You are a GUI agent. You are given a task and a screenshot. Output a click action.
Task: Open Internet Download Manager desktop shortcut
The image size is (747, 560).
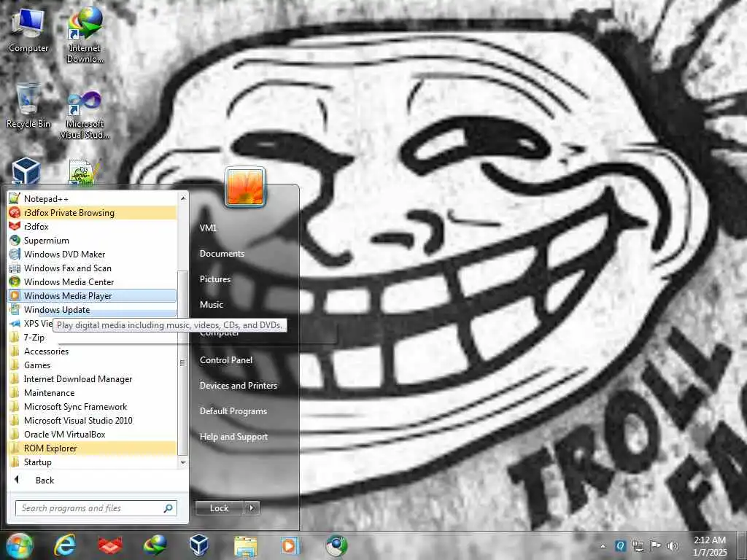click(85, 35)
